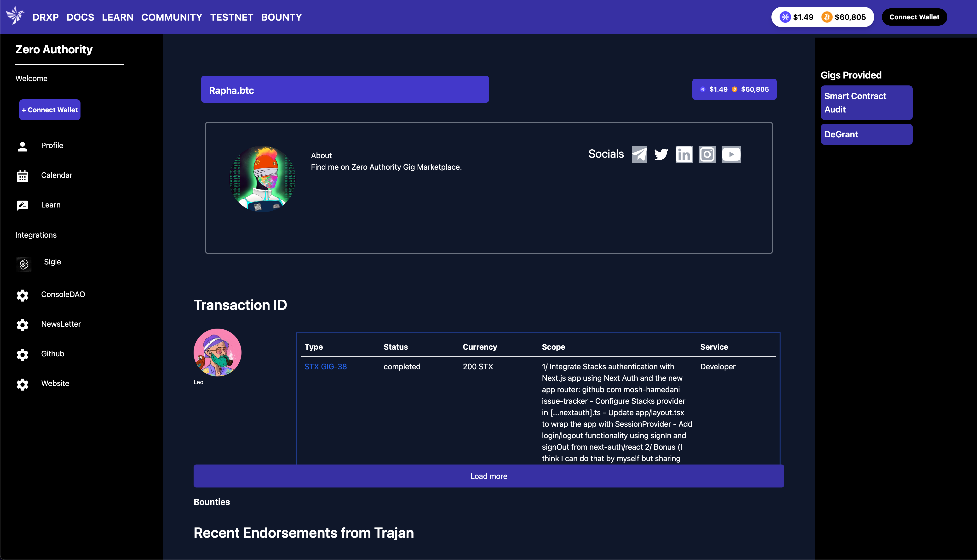The height and width of the screenshot is (560, 977).
Task: Click the Load more button
Action: (x=488, y=476)
